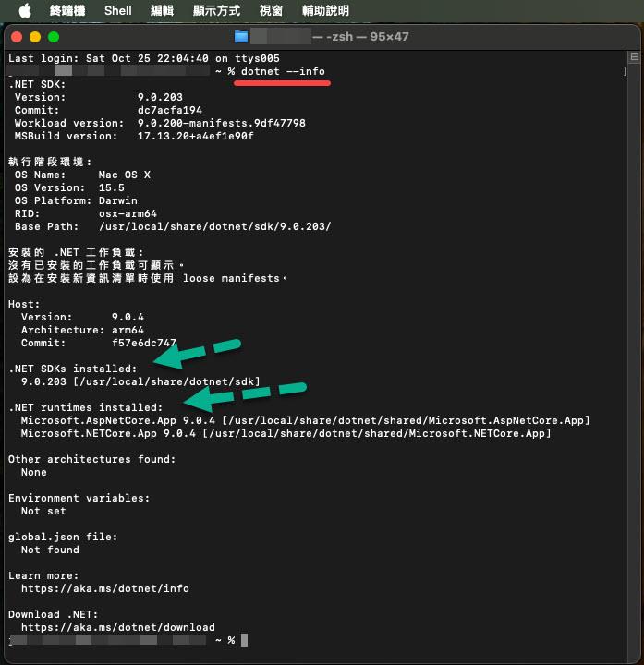The width and height of the screenshot is (644, 665).
Task: Minimize the terminal with the yellow button
Action: [36, 37]
